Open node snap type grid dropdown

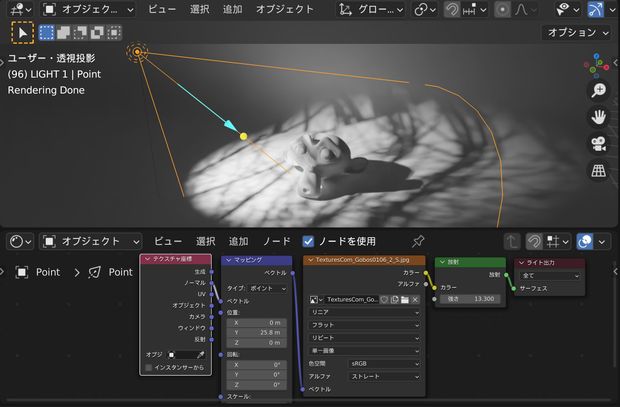(558, 241)
